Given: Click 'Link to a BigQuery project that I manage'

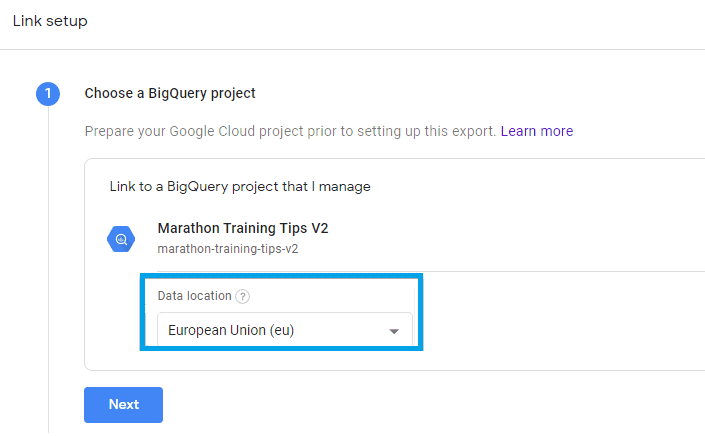Looking at the screenshot, I should 240,186.
